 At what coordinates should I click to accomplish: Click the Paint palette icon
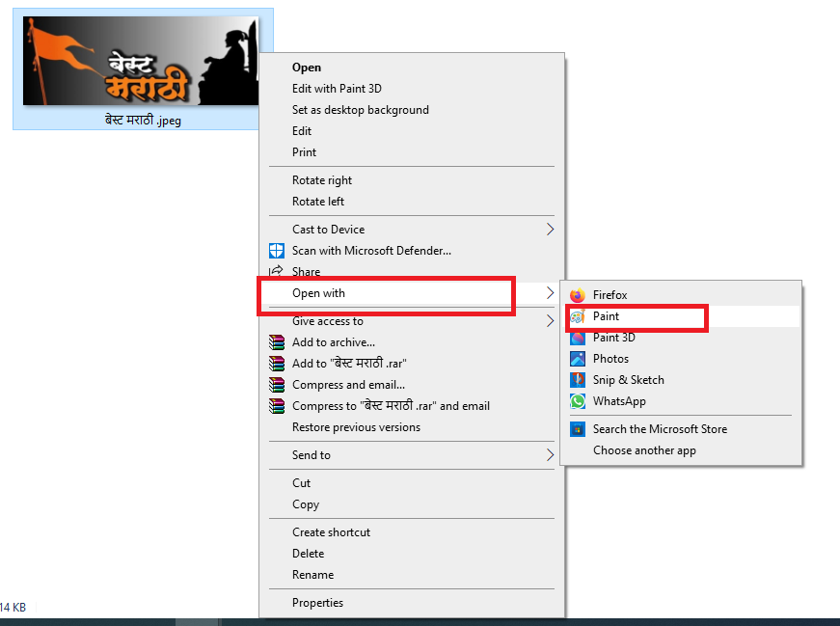click(578, 316)
